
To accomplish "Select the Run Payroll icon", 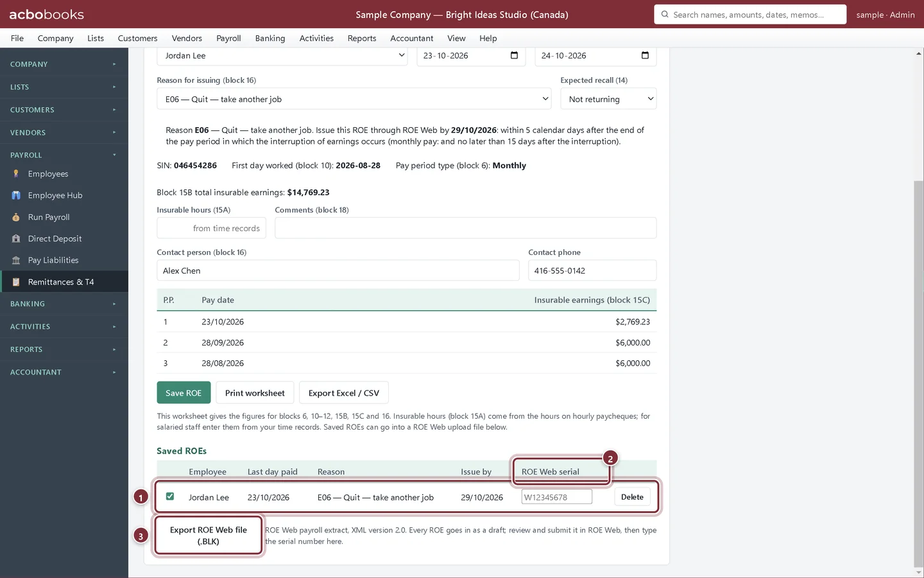I will [x=16, y=217].
